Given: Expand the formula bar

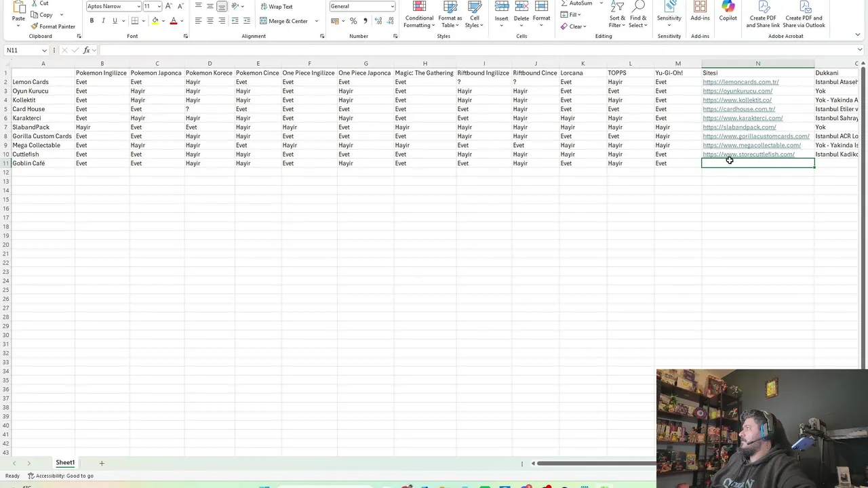Looking at the screenshot, I should tap(860, 50).
